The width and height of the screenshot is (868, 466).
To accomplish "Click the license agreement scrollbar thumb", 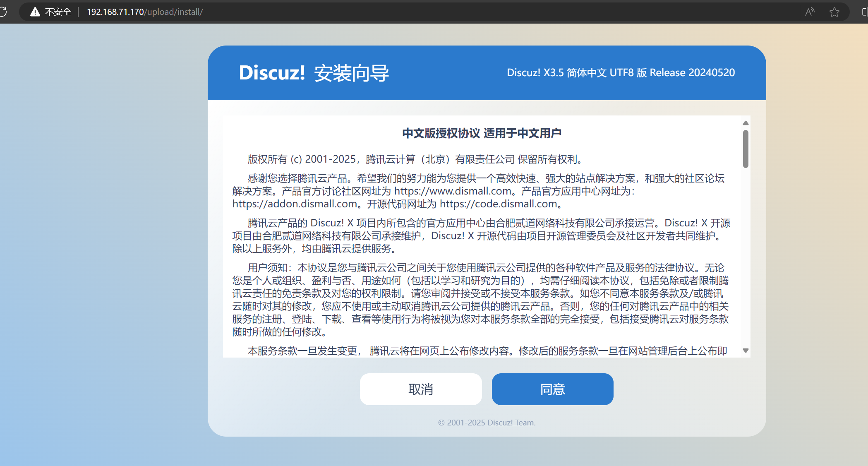I will (x=746, y=149).
